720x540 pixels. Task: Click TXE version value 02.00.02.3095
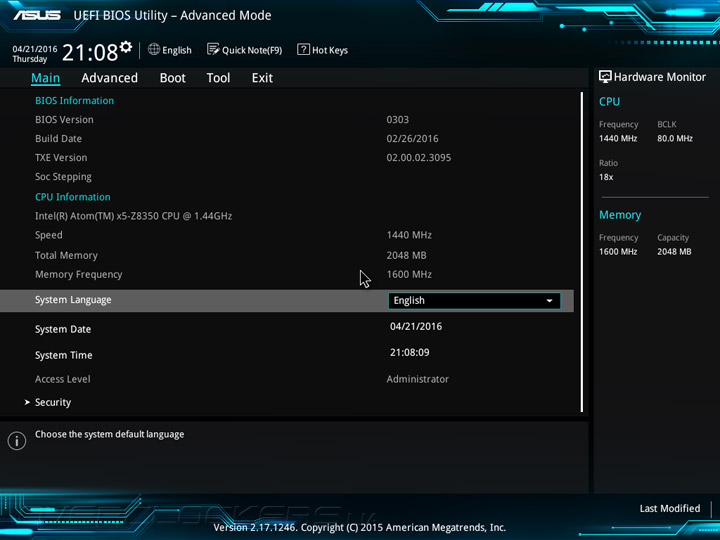[419, 158]
